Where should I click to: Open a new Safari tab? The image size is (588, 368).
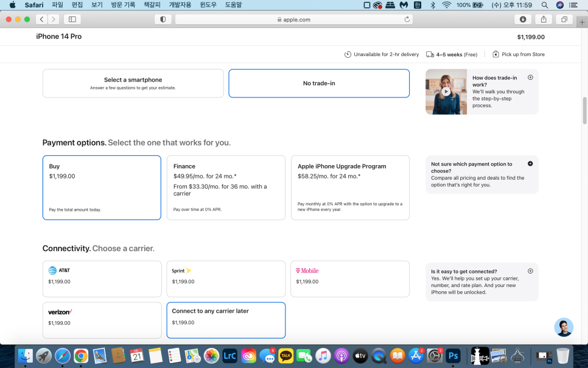[x=582, y=22]
